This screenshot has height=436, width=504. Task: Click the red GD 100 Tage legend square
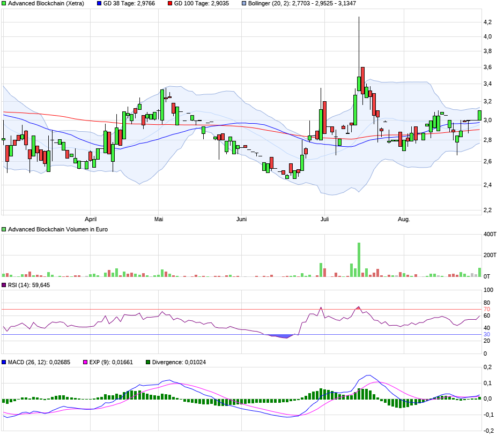(170, 3)
